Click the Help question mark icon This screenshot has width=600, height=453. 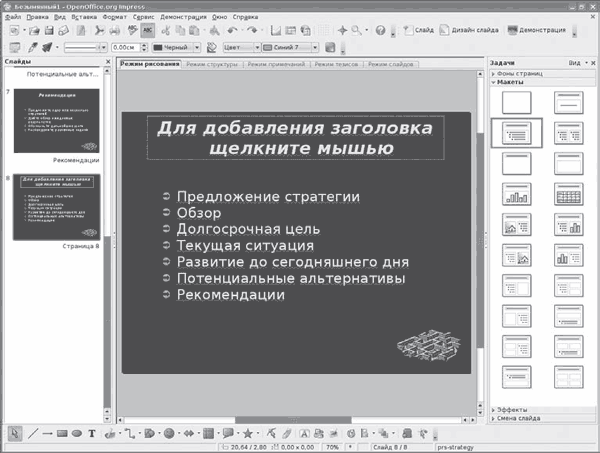(x=380, y=30)
